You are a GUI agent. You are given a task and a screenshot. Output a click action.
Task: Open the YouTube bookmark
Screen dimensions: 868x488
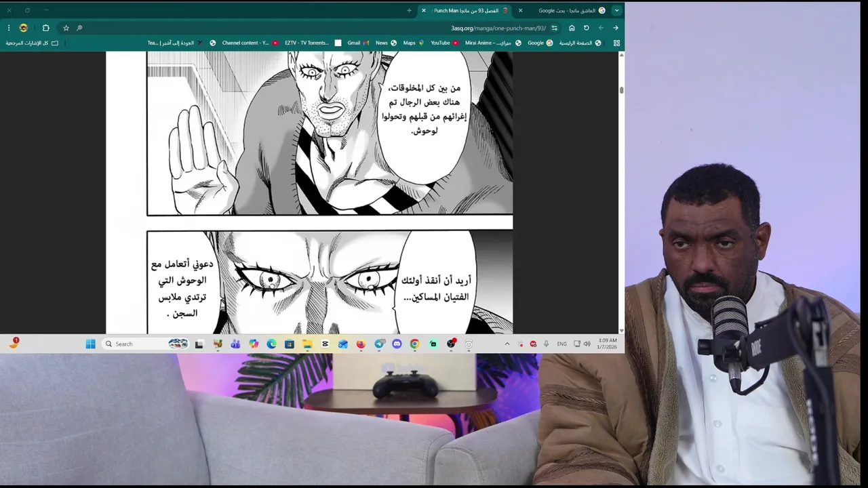(x=445, y=43)
